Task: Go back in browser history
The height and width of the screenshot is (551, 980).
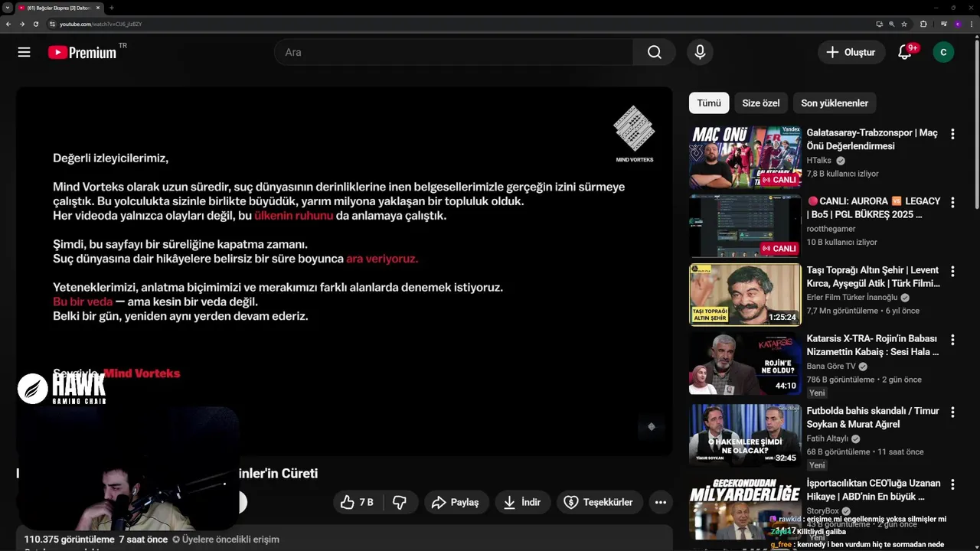Action: tap(8, 24)
